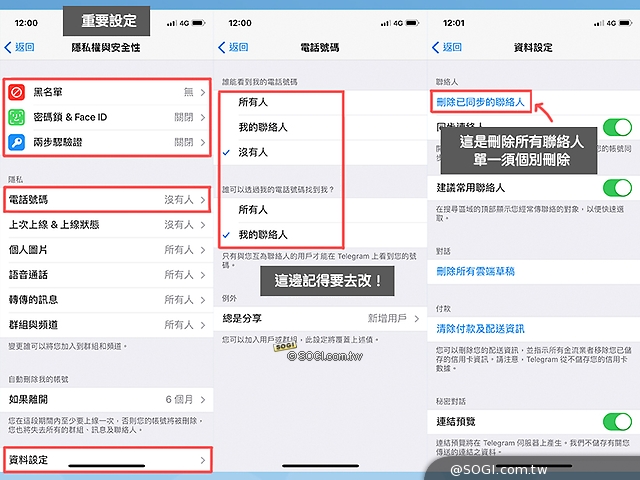Tap the chevron on the 資料設定 row
The width and height of the screenshot is (640, 480).
point(203,460)
